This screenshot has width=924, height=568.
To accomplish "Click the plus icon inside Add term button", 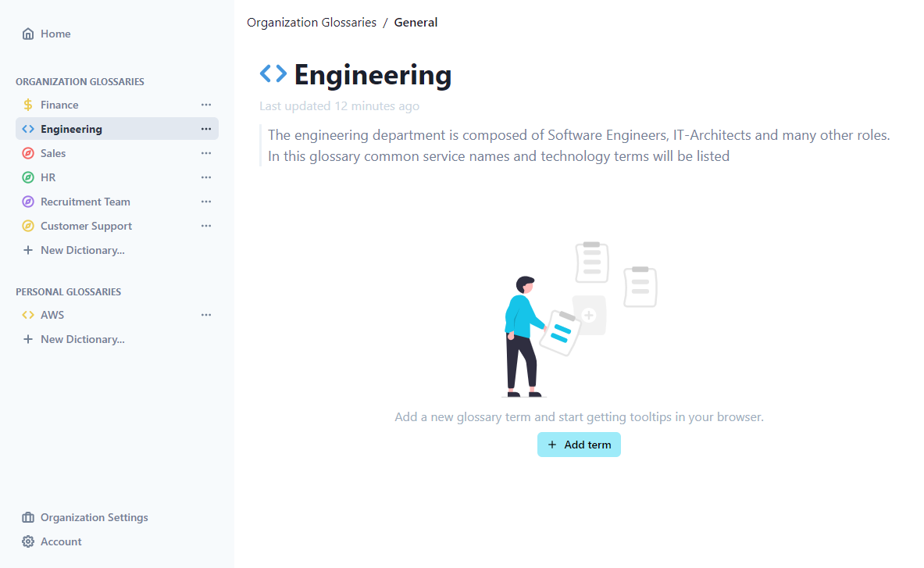I will click(552, 445).
